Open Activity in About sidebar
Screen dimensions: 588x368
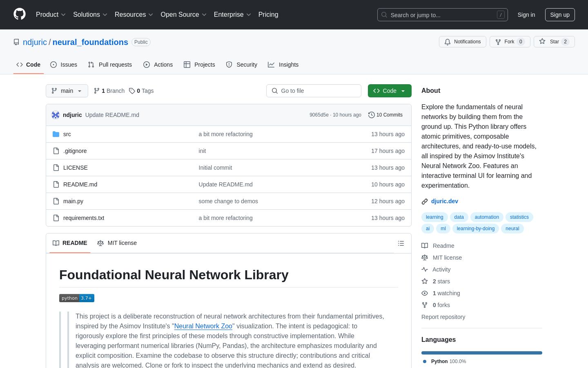point(436,269)
